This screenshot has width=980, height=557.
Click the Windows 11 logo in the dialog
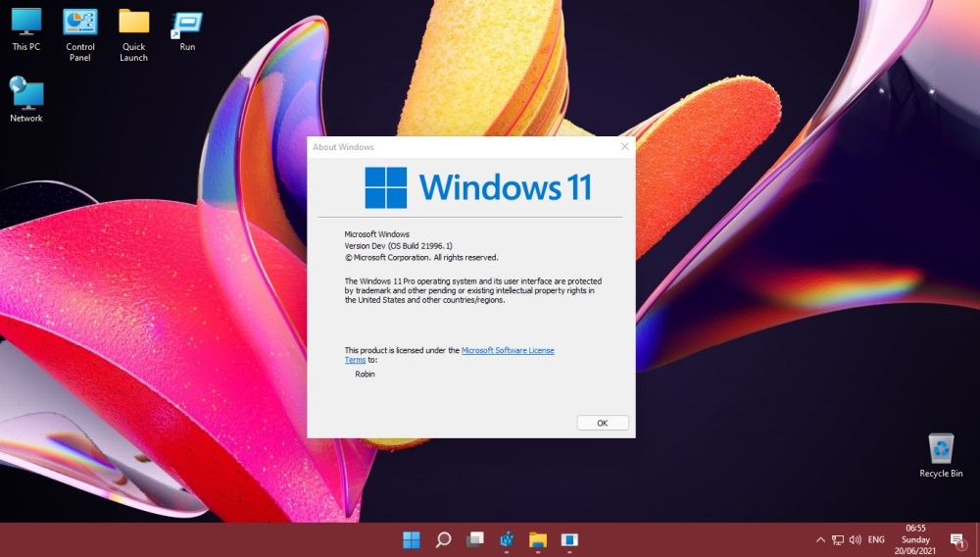point(477,187)
